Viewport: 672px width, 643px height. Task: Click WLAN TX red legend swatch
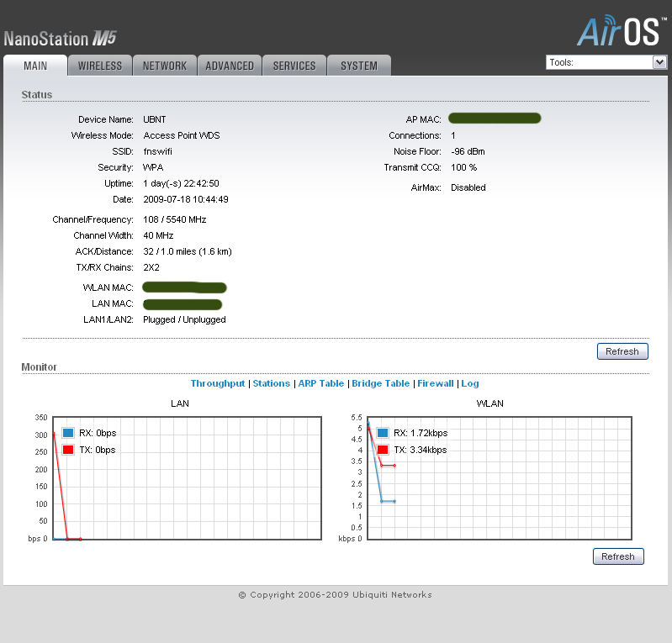383,450
